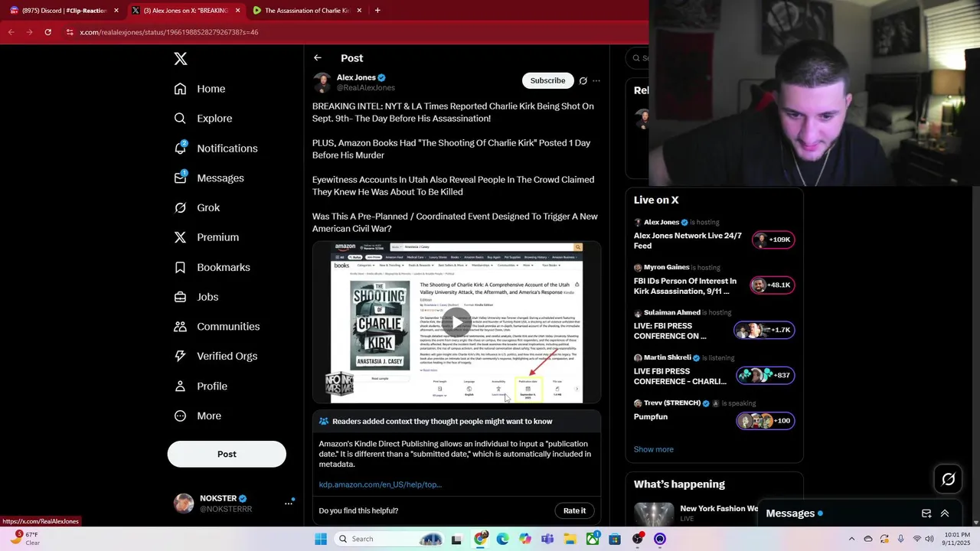Close the Alex Jones on X tab
The height and width of the screenshot is (551, 980).
pyautogui.click(x=237, y=11)
